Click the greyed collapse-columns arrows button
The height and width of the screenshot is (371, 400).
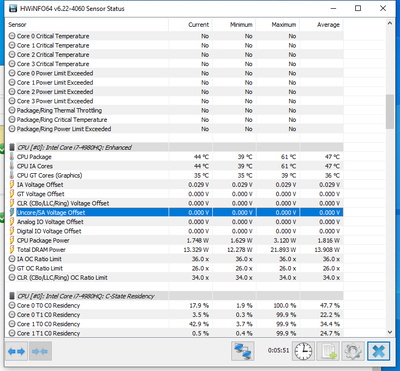point(40,351)
